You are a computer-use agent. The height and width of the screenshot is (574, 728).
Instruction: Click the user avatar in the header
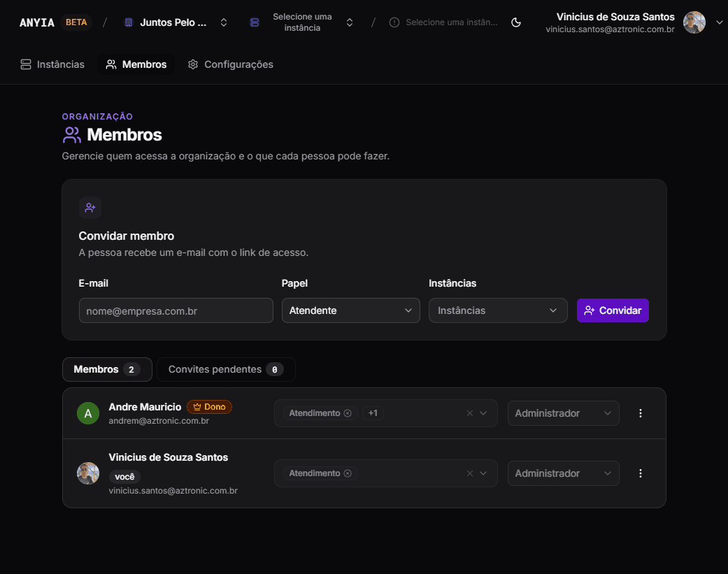tap(694, 22)
